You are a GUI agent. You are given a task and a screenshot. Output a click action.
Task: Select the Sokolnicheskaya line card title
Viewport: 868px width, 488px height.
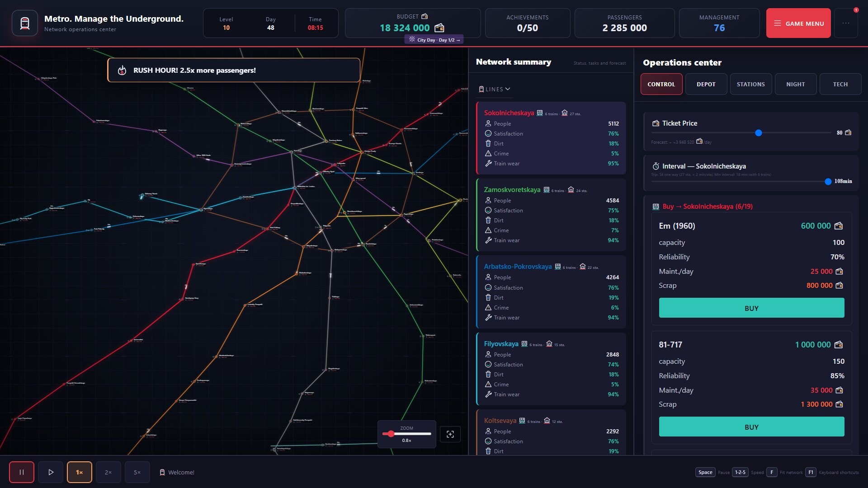(509, 113)
